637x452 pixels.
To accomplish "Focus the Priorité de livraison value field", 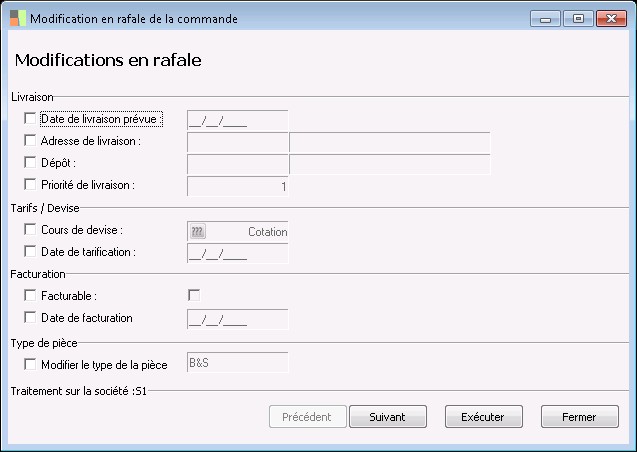I will pyautogui.click(x=238, y=186).
